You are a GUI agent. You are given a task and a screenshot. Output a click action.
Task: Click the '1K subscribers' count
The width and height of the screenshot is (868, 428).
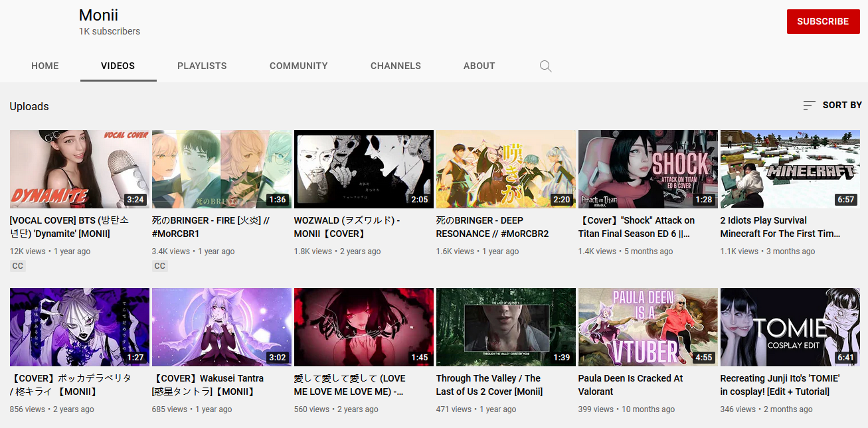pyautogui.click(x=110, y=31)
